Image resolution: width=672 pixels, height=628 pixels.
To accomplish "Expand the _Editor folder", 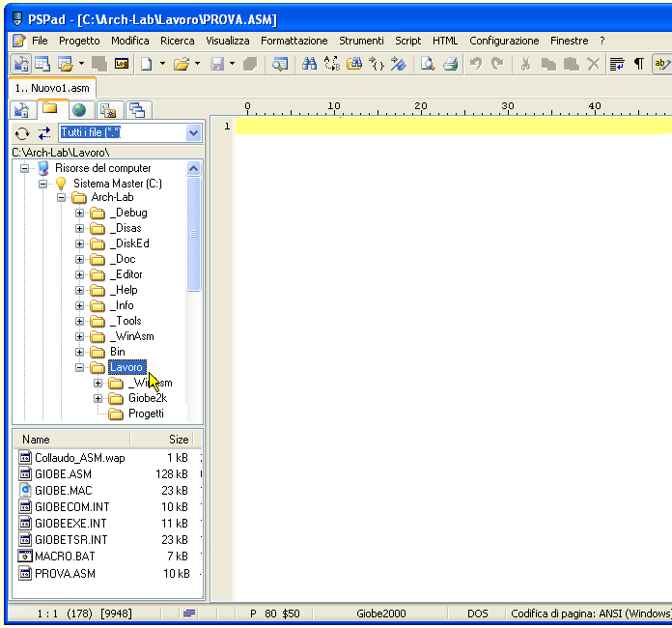I will pyautogui.click(x=80, y=274).
